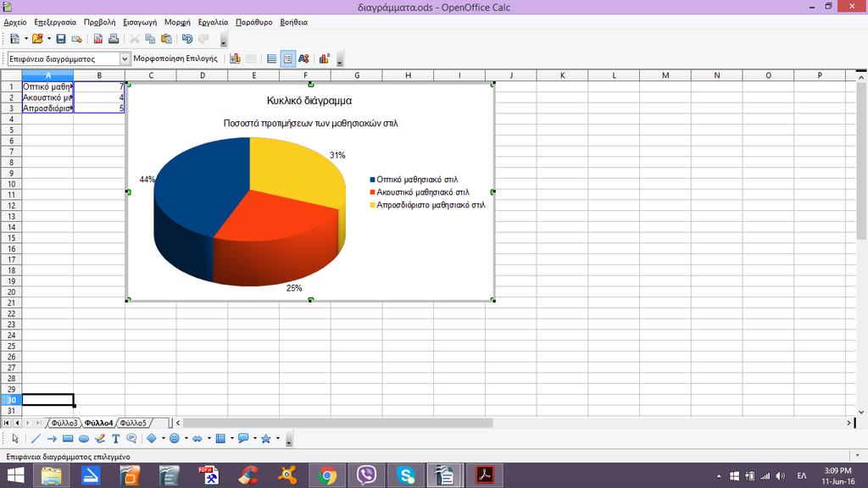Open the Open-file dropdown arrow
The width and height of the screenshot is (868, 488).
click(48, 39)
